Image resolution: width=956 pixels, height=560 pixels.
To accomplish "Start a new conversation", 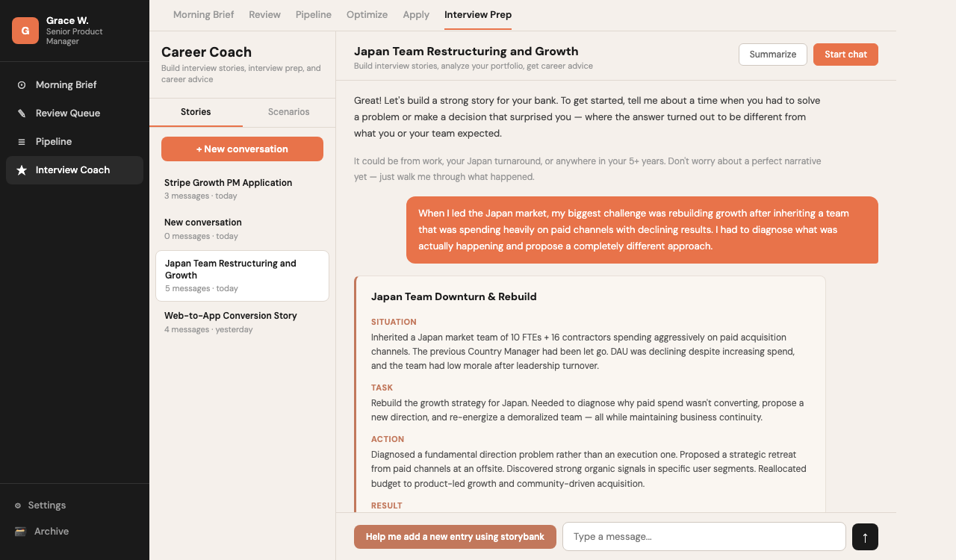I will coord(242,149).
